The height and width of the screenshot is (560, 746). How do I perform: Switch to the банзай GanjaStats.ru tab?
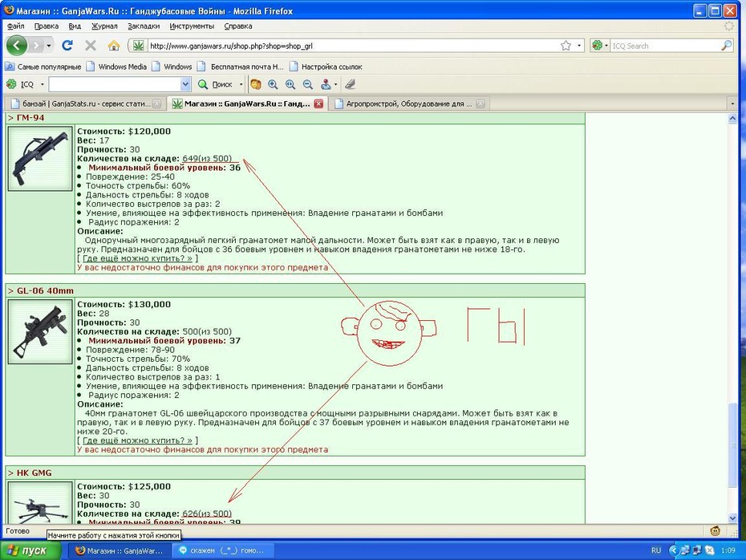(x=86, y=103)
